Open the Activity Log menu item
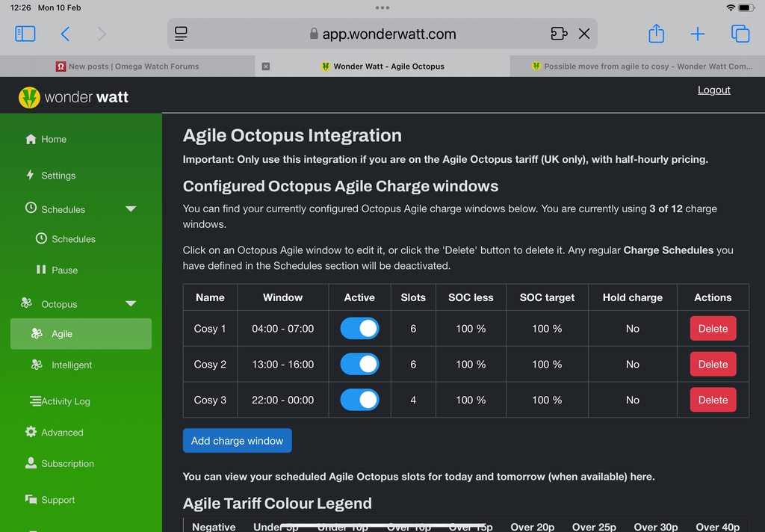 [65, 401]
